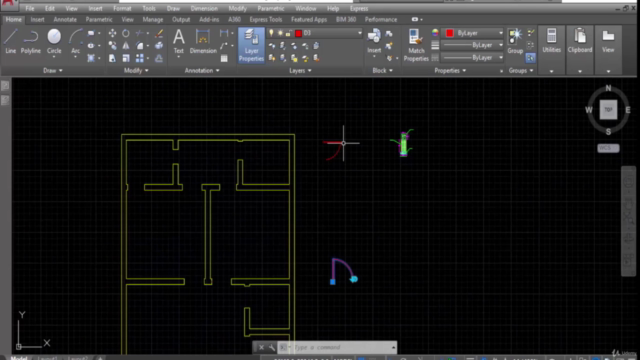Click the Stretch tool icon
The height and width of the screenshot is (360, 640).
click(112, 58)
